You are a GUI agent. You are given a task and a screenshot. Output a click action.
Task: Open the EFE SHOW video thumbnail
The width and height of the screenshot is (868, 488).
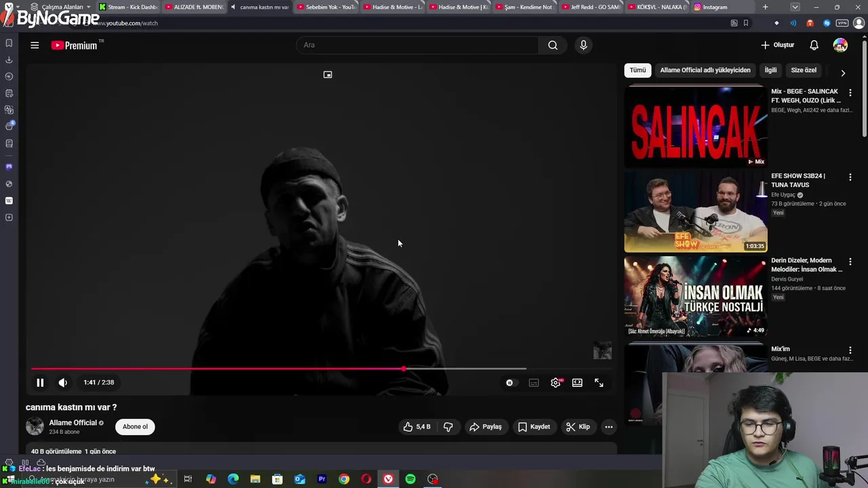pos(695,211)
